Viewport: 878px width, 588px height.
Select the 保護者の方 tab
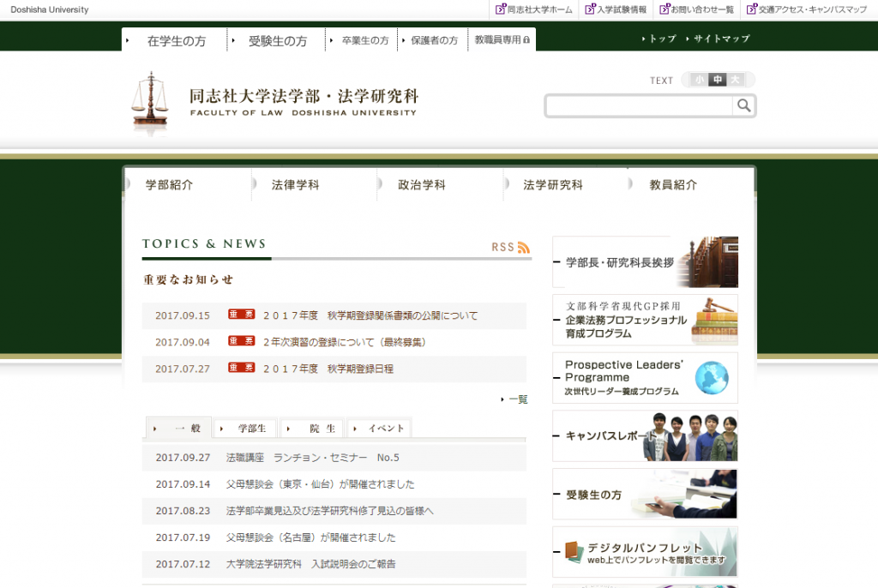coord(432,40)
